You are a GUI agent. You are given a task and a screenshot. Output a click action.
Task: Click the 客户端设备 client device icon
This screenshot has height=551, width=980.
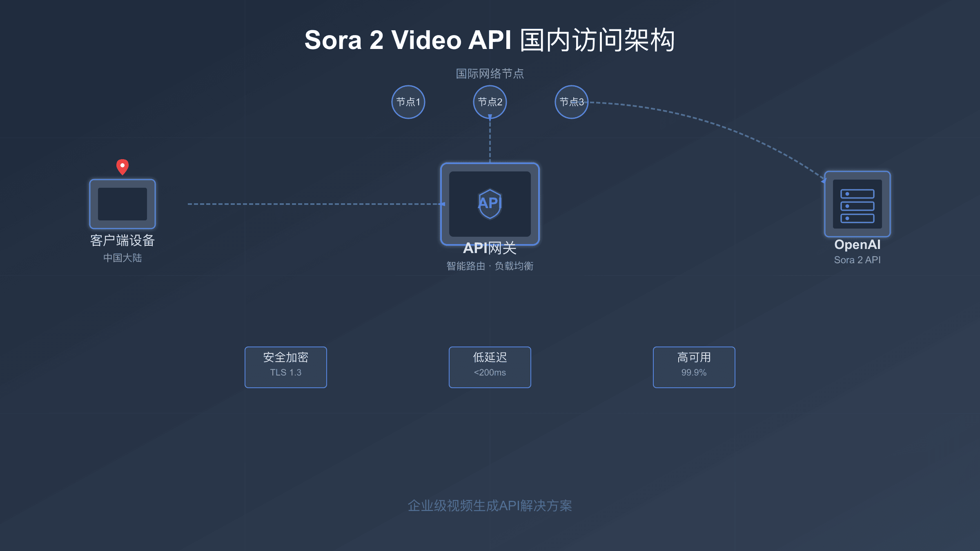[x=122, y=204]
